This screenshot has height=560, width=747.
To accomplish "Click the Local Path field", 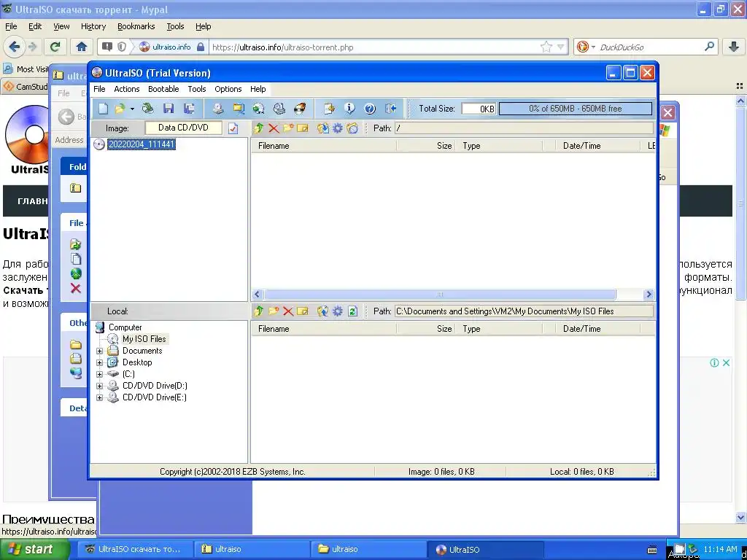I will pyautogui.click(x=524, y=311).
